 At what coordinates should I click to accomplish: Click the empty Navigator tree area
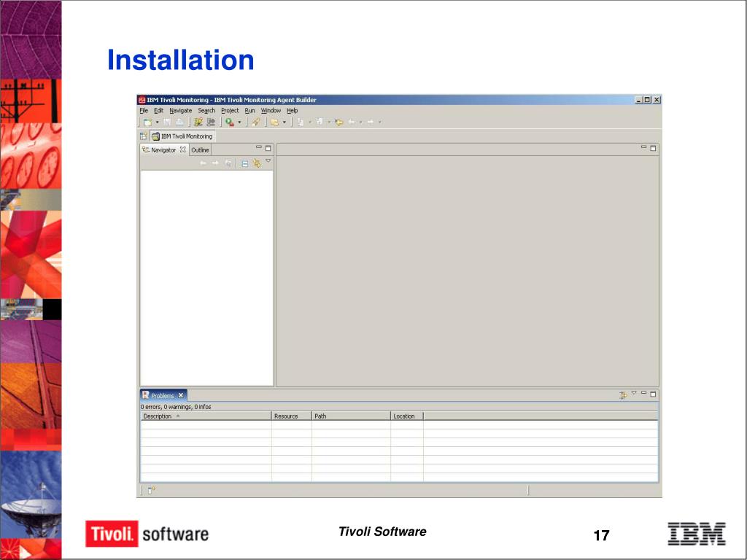pos(206,278)
